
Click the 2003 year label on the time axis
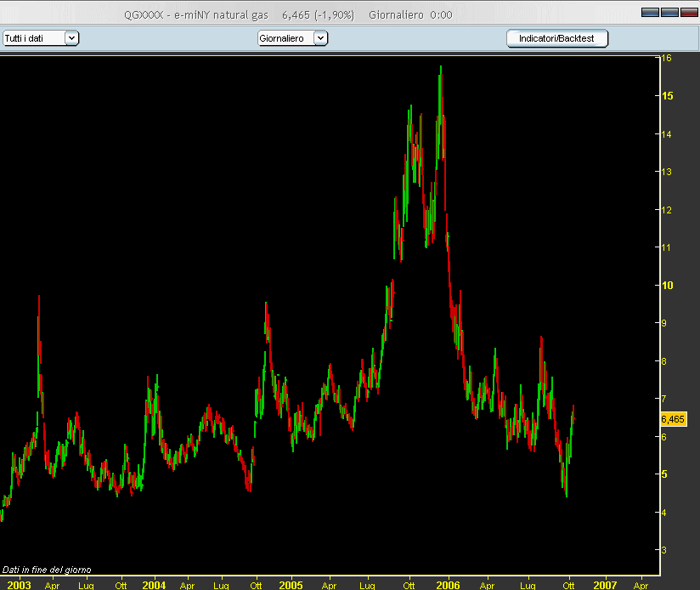coord(20,585)
